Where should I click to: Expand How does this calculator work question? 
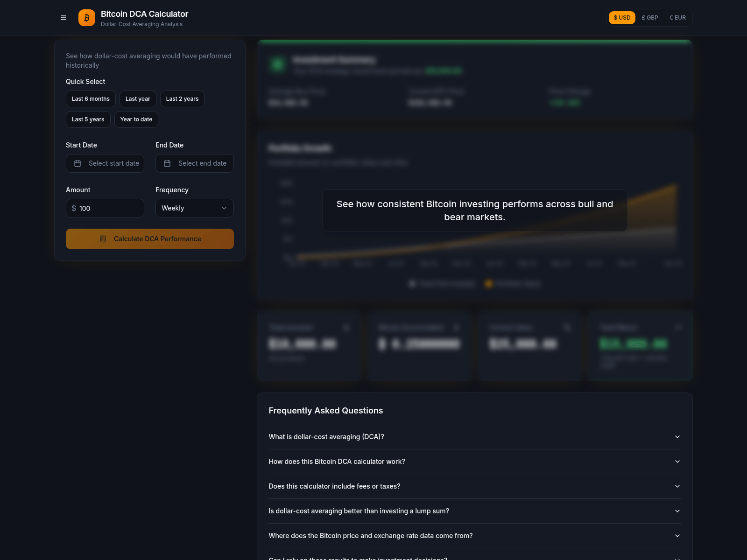point(475,462)
